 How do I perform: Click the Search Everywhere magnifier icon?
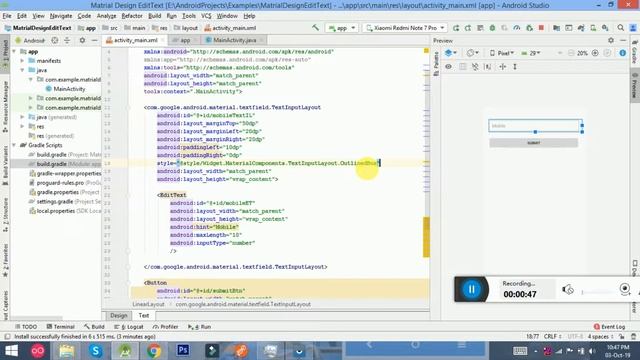(x=620, y=28)
